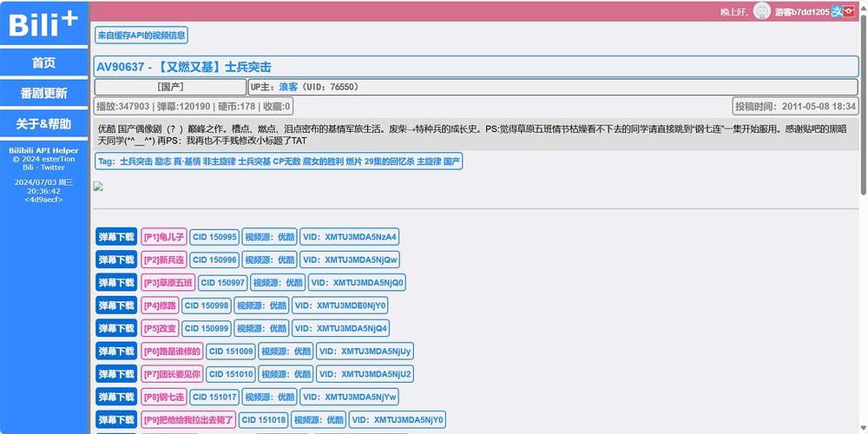
Task: Open 关于&帮助 in the sidebar
Action: tap(43, 123)
